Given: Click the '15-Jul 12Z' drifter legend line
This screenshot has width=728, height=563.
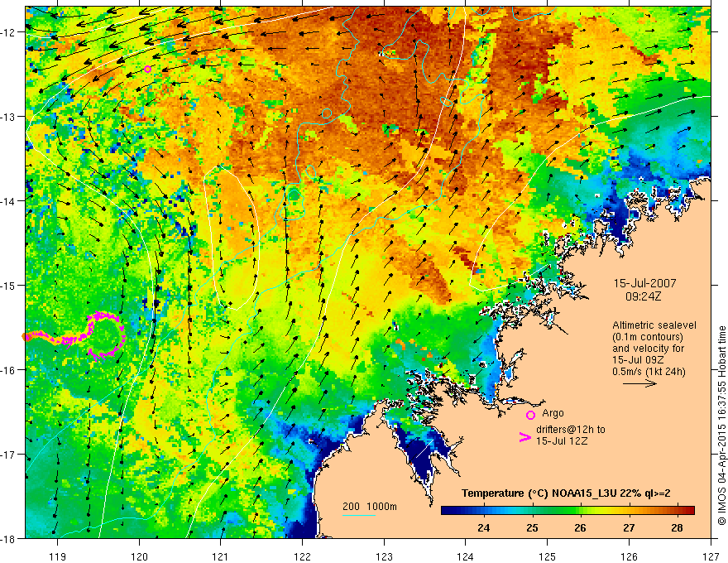Looking at the screenshot, I should pyautogui.click(x=562, y=440).
